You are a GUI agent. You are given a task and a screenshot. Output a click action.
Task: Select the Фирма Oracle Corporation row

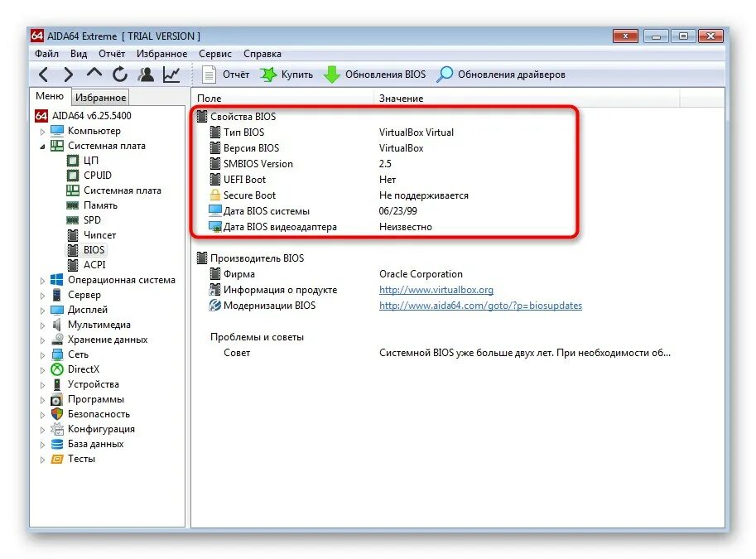click(x=335, y=274)
